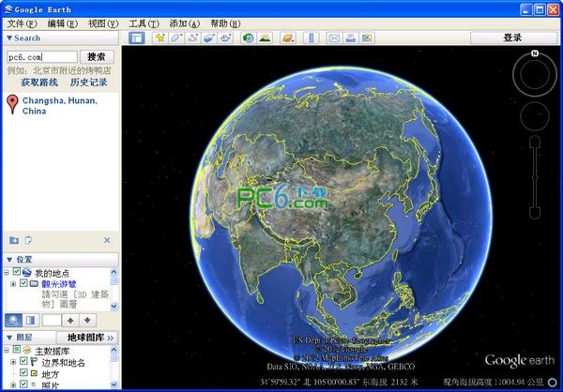The width and height of the screenshot is (563, 392).
Task: Select the add path tool
Action: tap(193, 38)
